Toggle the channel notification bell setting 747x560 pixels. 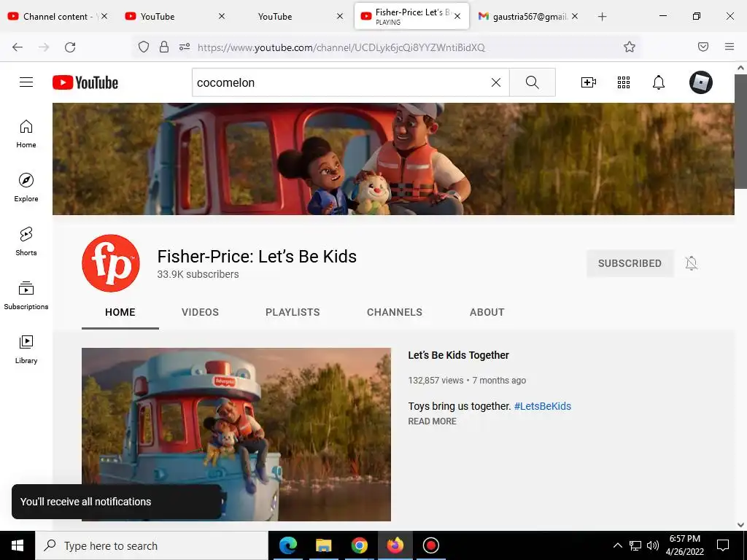click(x=692, y=263)
